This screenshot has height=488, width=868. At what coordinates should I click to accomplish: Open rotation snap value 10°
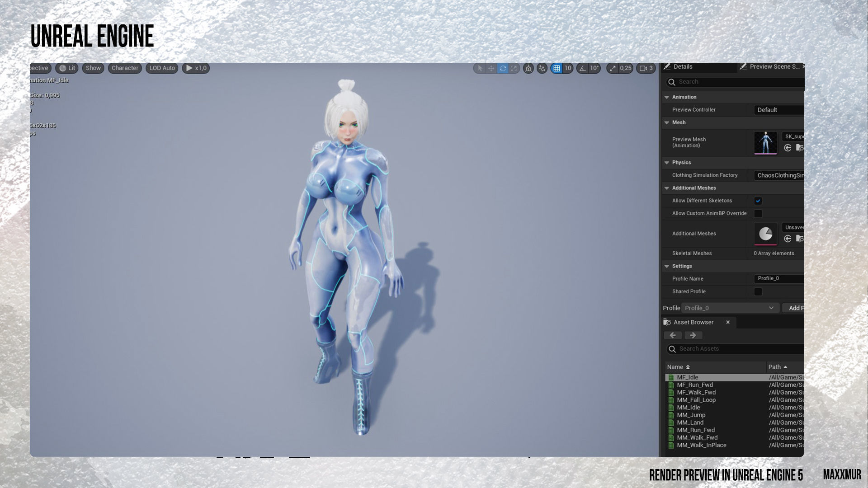tap(594, 68)
